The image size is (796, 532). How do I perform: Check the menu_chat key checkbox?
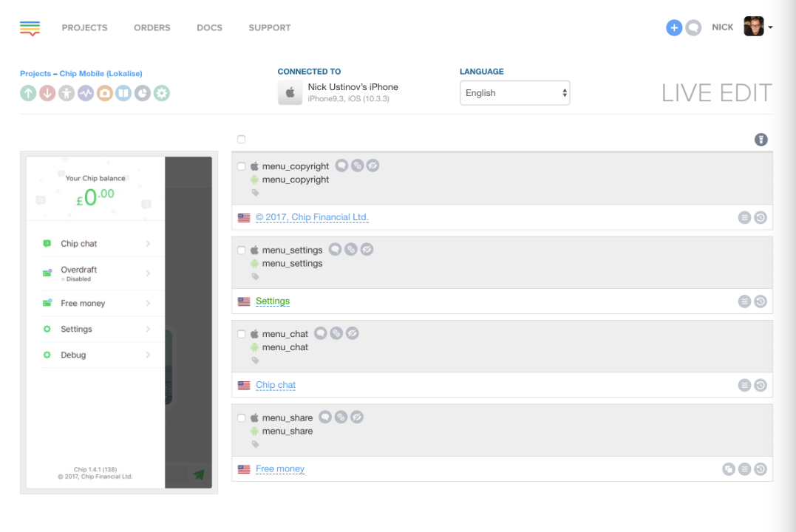coord(241,333)
